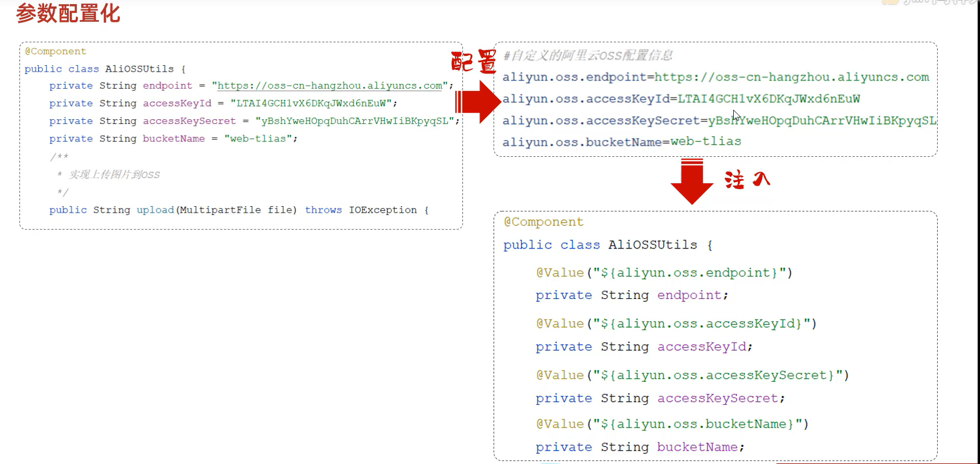Click the aliyun.oss.endpoint= property line
The width and height of the screenshot is (980, 464).
click(716, 77)
